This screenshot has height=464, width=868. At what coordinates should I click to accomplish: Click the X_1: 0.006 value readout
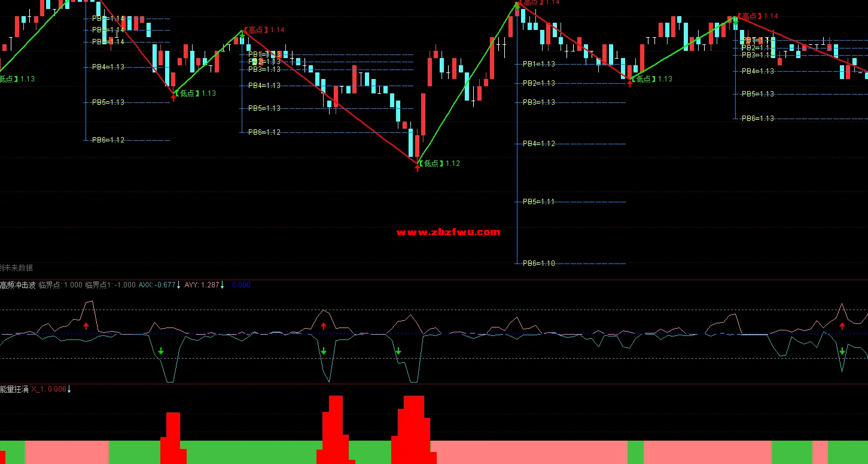coord(48,389)
